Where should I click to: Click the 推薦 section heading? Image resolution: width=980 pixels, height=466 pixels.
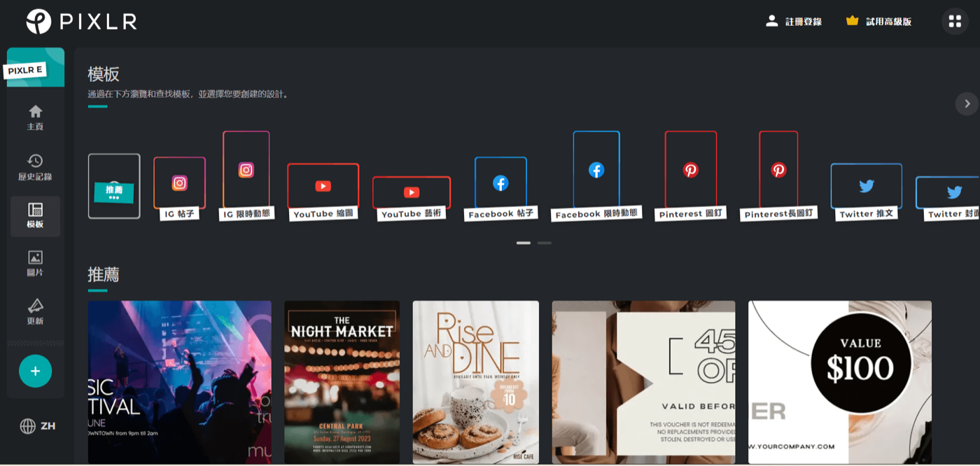pyautogui.click(x=104, y=274)
